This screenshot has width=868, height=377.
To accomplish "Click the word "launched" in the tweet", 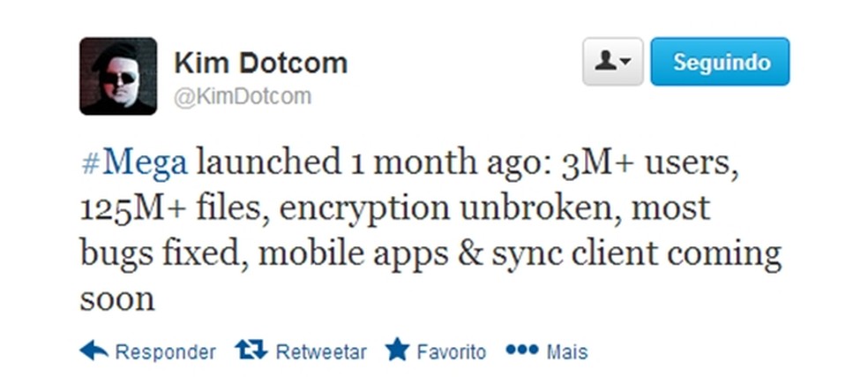I will (x=268, y=162).
